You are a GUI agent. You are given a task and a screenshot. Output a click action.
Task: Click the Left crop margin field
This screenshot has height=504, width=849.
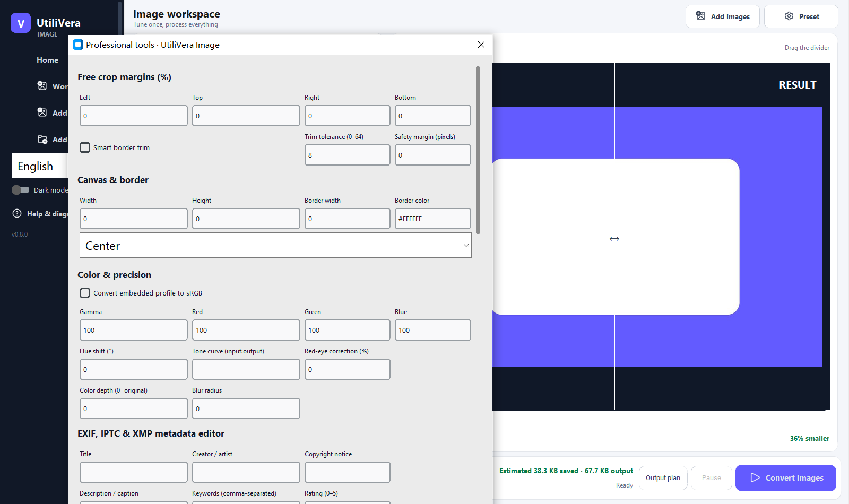click(x=134, y=116)
